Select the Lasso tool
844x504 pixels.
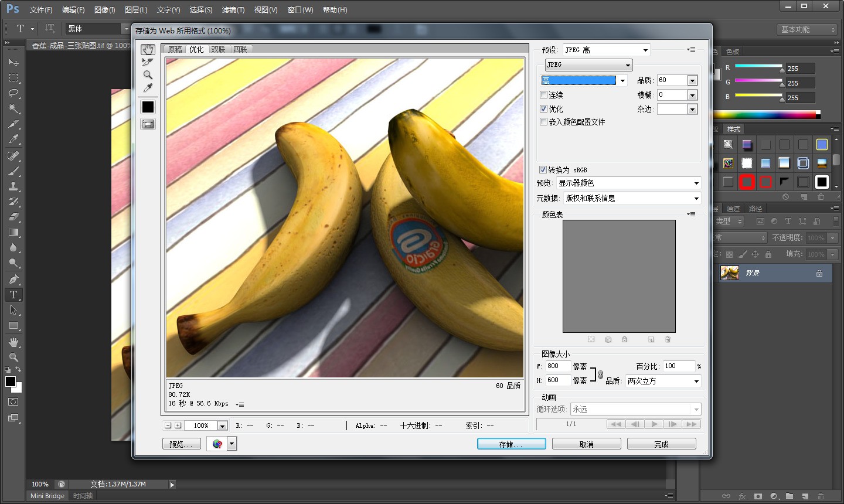(13, 93)
